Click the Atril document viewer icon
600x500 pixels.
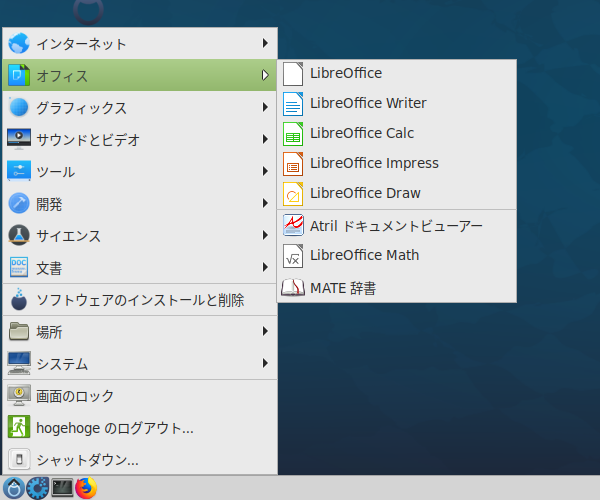click(293, 225)
